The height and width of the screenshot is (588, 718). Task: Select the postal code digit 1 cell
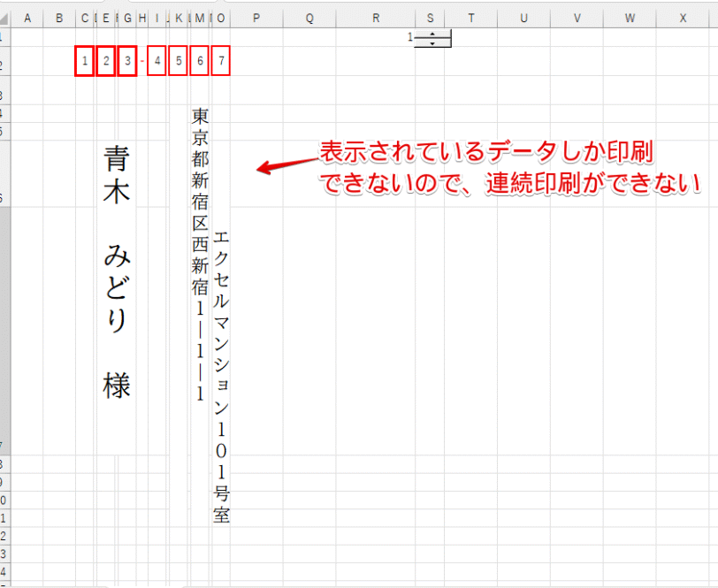coord(85,59)
